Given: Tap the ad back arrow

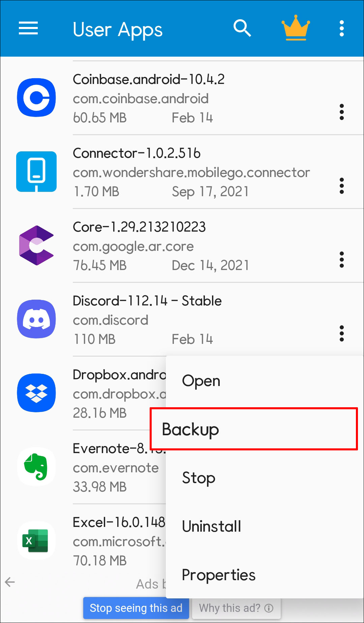Looking at the screenshot, I should 10,582.
